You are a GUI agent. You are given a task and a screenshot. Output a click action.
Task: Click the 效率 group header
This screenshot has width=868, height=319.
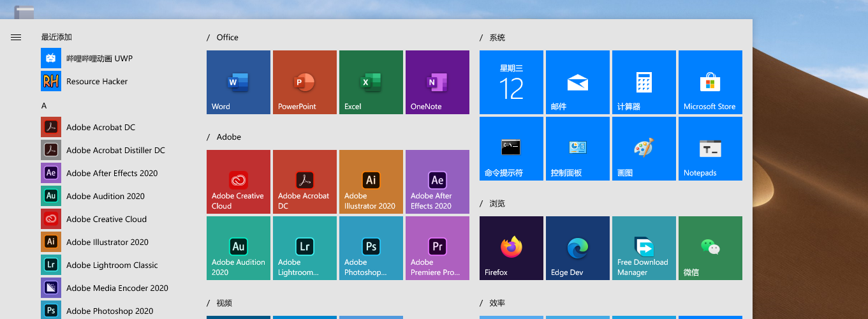pyautogui.click(x=497, y=303)
